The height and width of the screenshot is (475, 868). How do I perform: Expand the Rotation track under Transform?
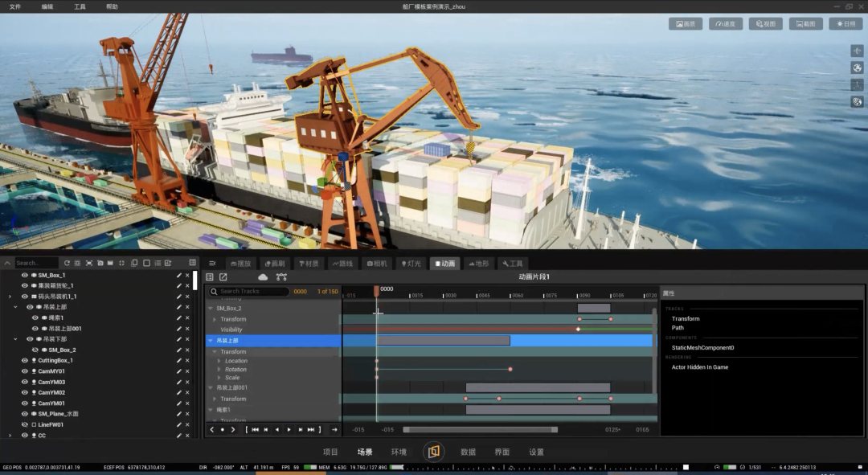(219, 369)
